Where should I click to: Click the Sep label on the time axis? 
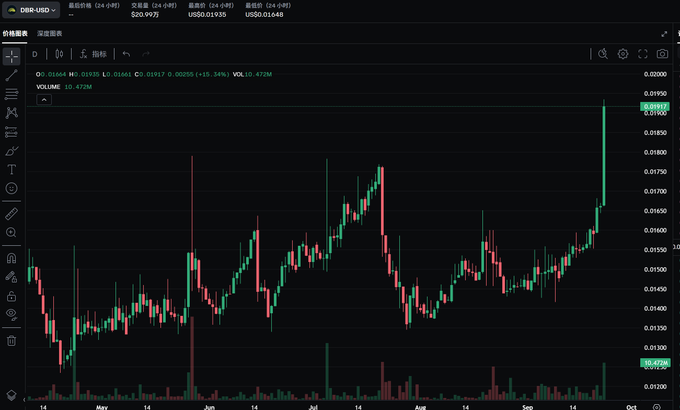point(527,407)
